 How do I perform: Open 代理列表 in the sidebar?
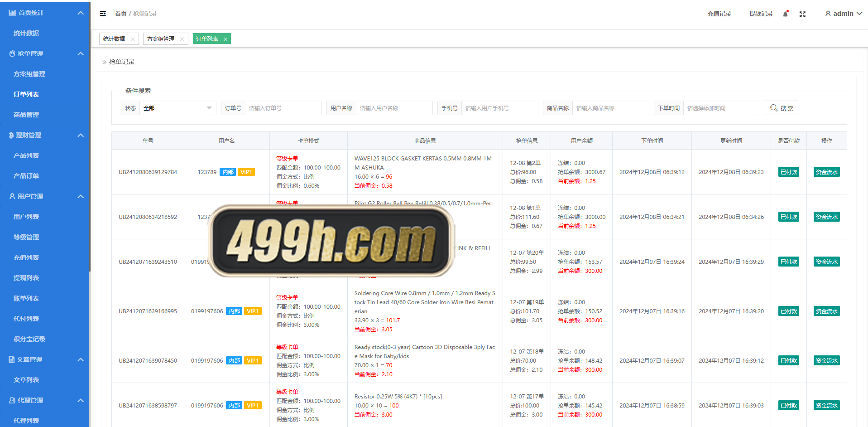26,421
